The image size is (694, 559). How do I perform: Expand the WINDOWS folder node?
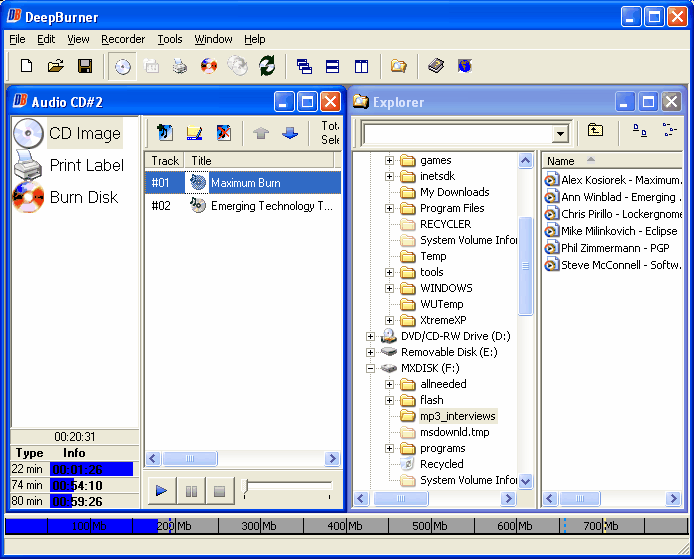point(389,288)
